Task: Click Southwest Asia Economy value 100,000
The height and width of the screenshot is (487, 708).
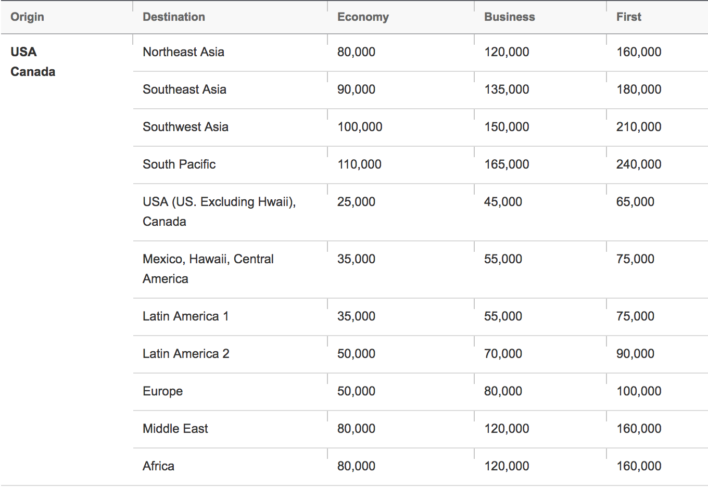Action: pos(360,127)
